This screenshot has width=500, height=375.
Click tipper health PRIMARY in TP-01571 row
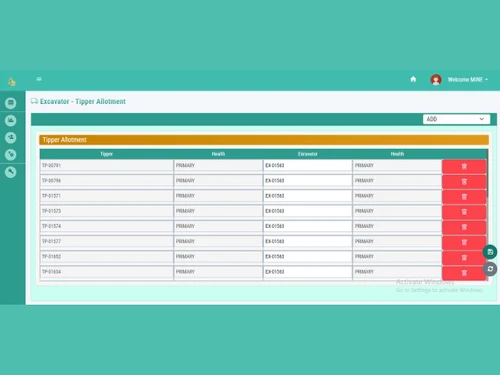pyautogui.click(x=218, y=196)
